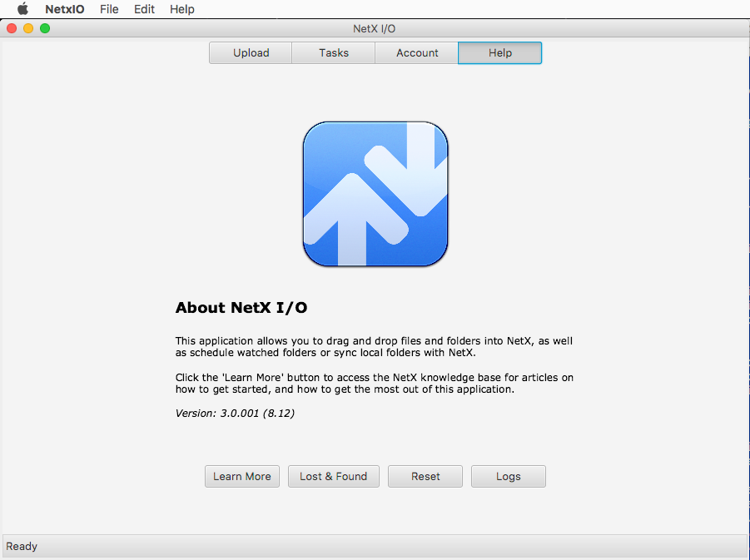Click the About NetX I/O heading
Image resolution: width=750 pixels, height=560 pixels.
pos(241,308)
